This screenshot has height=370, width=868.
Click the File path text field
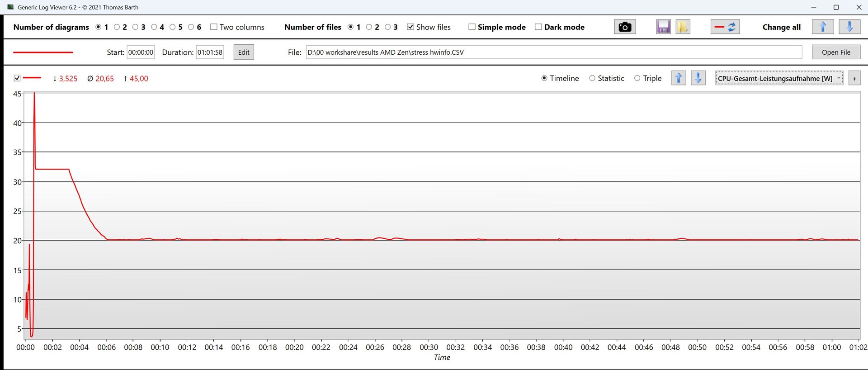tap(553, 52)
